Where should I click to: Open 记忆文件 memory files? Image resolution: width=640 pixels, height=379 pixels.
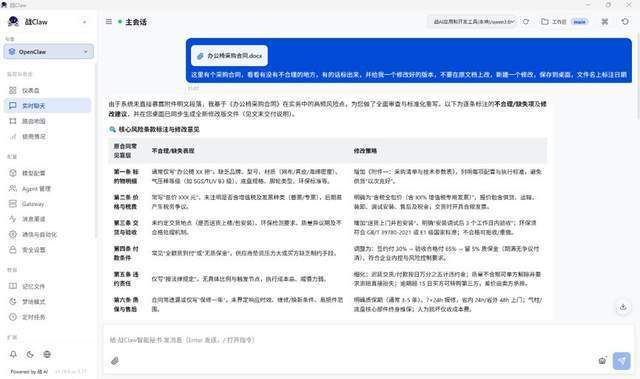[48, 286]
